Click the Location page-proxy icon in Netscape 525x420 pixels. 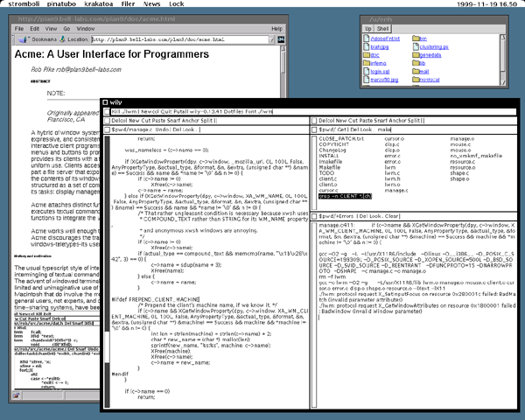click(62, 39)
